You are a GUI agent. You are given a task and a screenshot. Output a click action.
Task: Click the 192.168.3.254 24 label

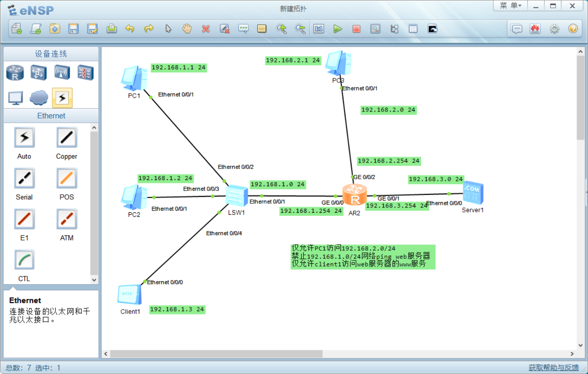[397, 206]
